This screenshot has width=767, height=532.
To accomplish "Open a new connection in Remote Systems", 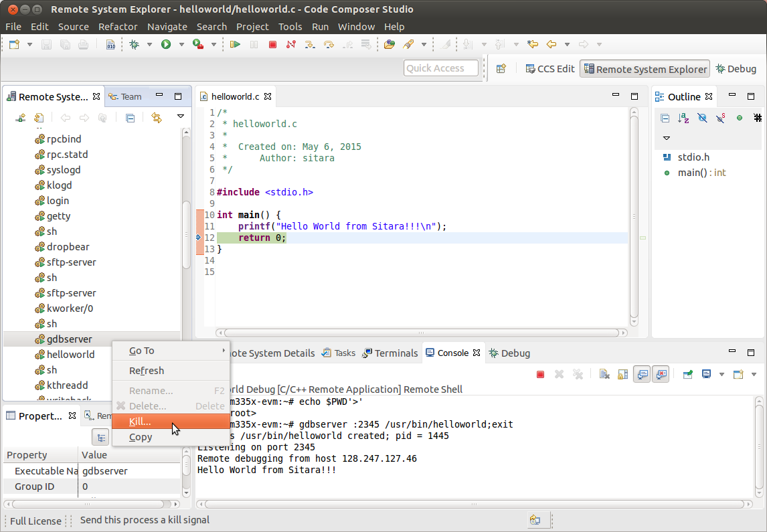I will click(x=20, y=118).
